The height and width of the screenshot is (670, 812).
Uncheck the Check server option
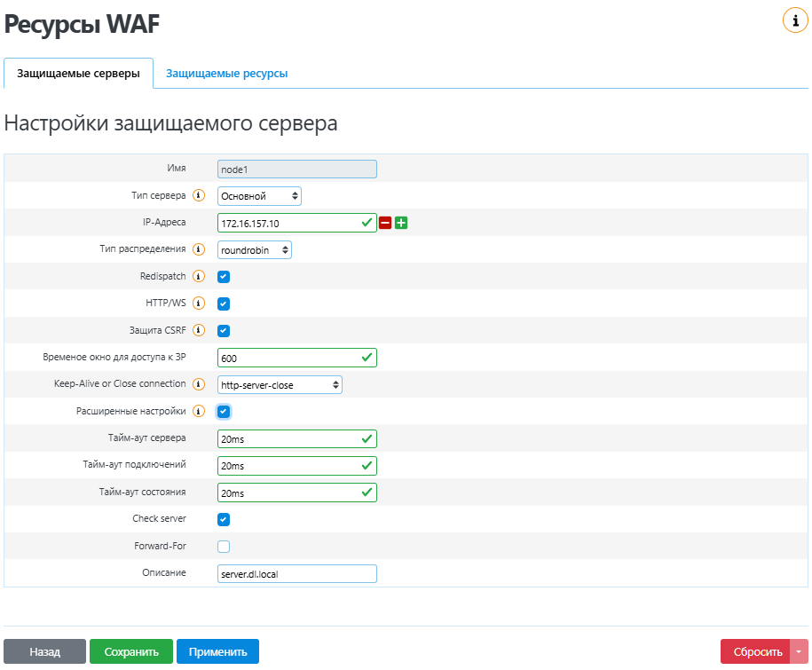point(224,519)
